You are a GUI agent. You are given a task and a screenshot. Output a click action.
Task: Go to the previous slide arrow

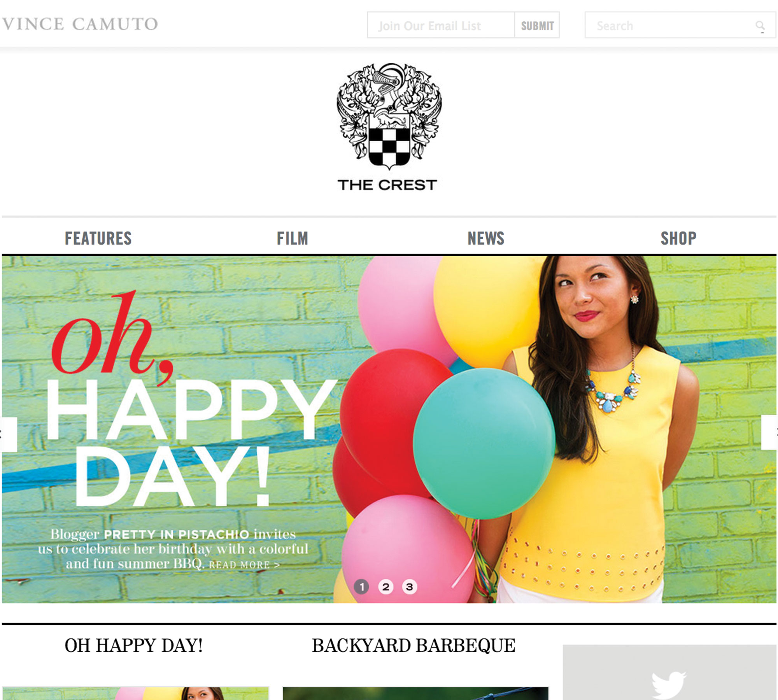9,434
